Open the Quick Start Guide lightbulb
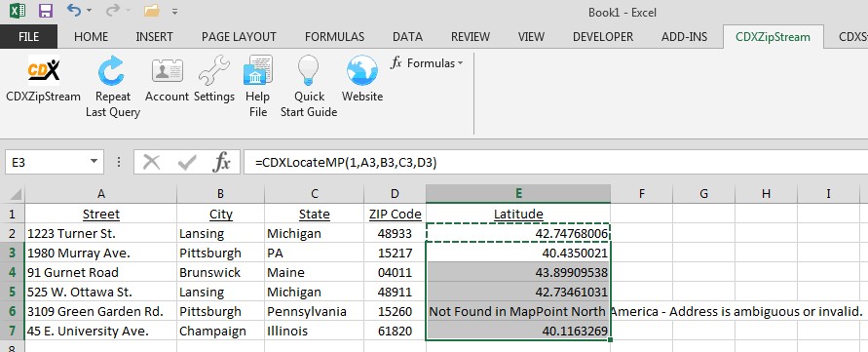This screenshot has height=352, width=868. pos(309,71)
